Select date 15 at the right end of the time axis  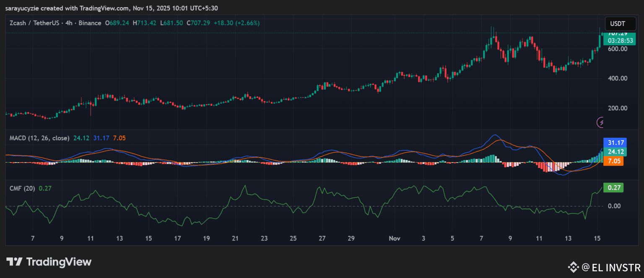point(597,238)
